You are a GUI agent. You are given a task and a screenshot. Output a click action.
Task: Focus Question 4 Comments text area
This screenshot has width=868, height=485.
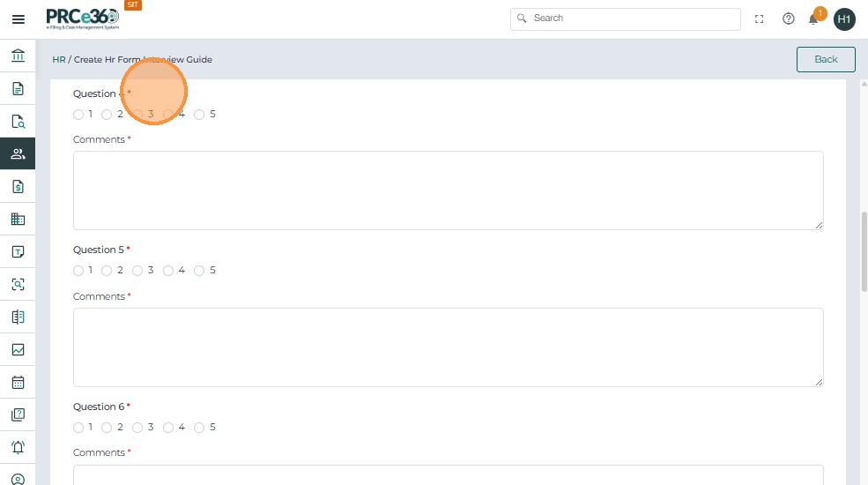(x=449, y=190)
